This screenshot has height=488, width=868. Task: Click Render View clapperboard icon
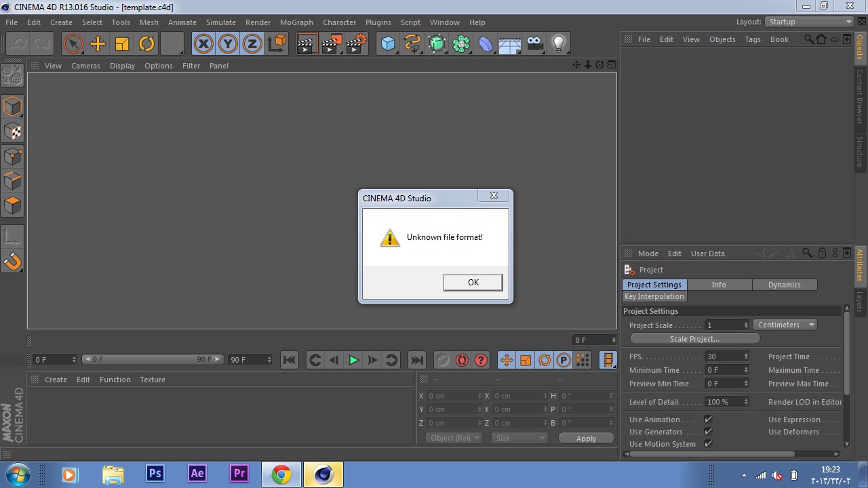pos(307,44)
